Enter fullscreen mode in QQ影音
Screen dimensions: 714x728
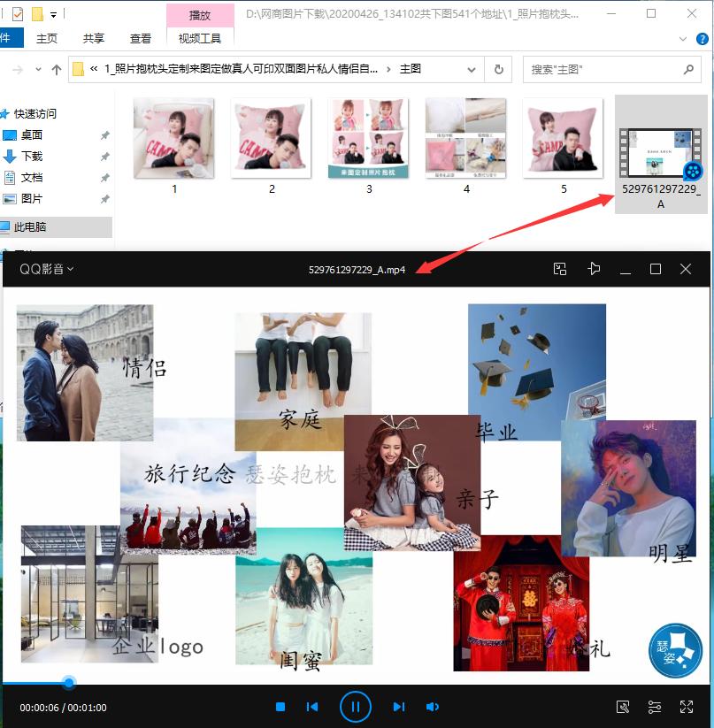(x=686, y=706)
